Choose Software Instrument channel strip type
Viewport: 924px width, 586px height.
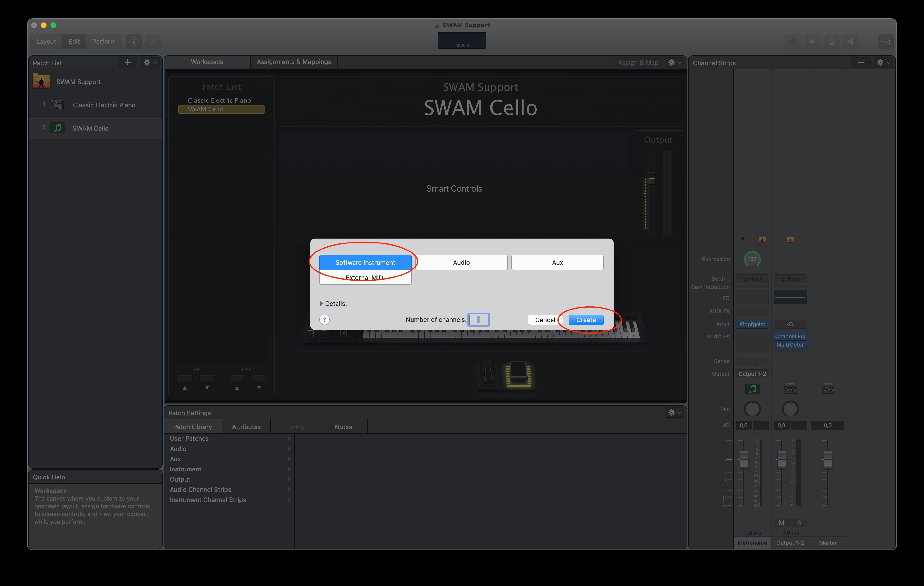365,263
